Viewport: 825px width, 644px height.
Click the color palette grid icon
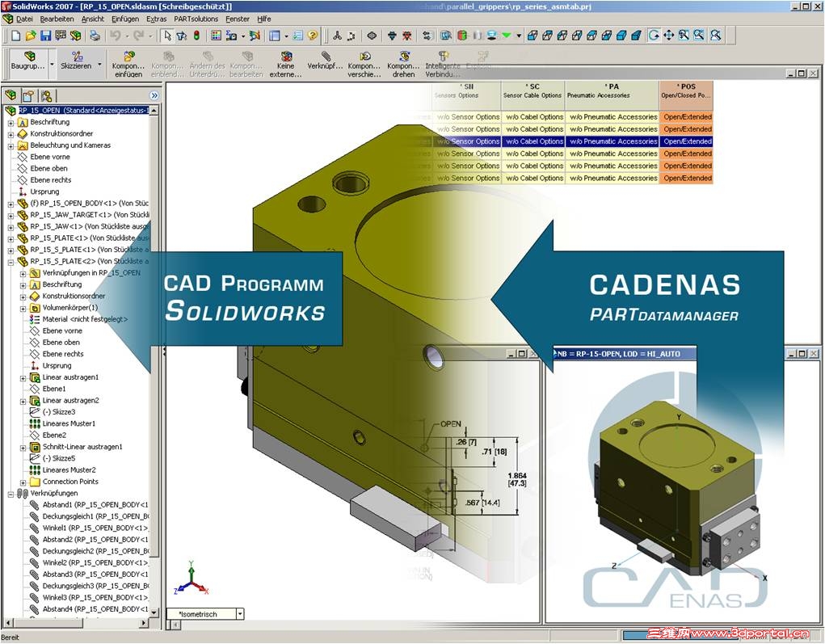[x=217, y=36]
